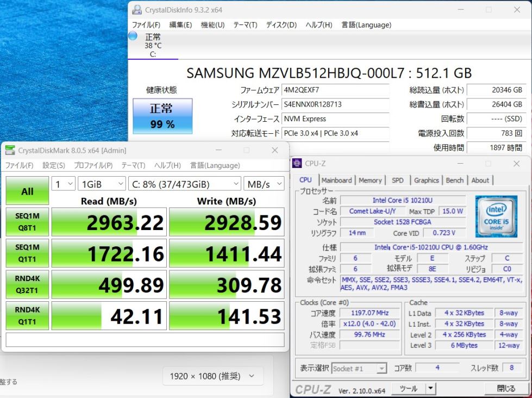The image size is (532, 398).
Task: Close the CPU-Z window
Action: point(516,163)
